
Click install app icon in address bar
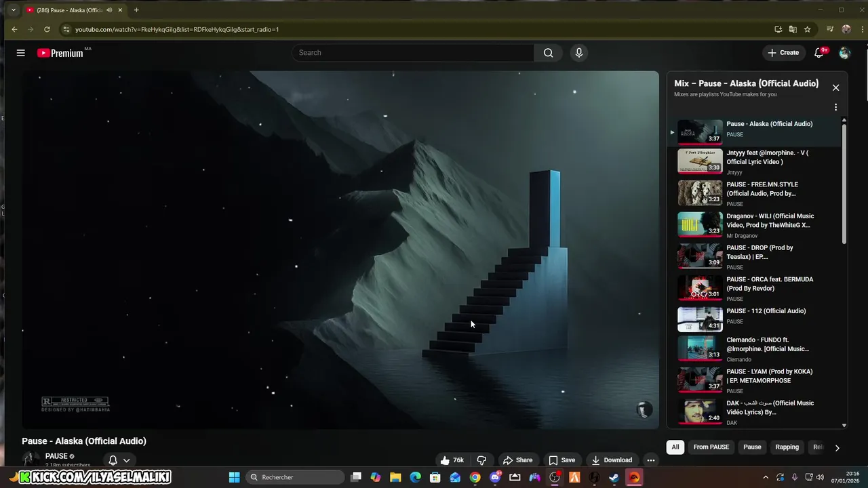click(778, 29)
